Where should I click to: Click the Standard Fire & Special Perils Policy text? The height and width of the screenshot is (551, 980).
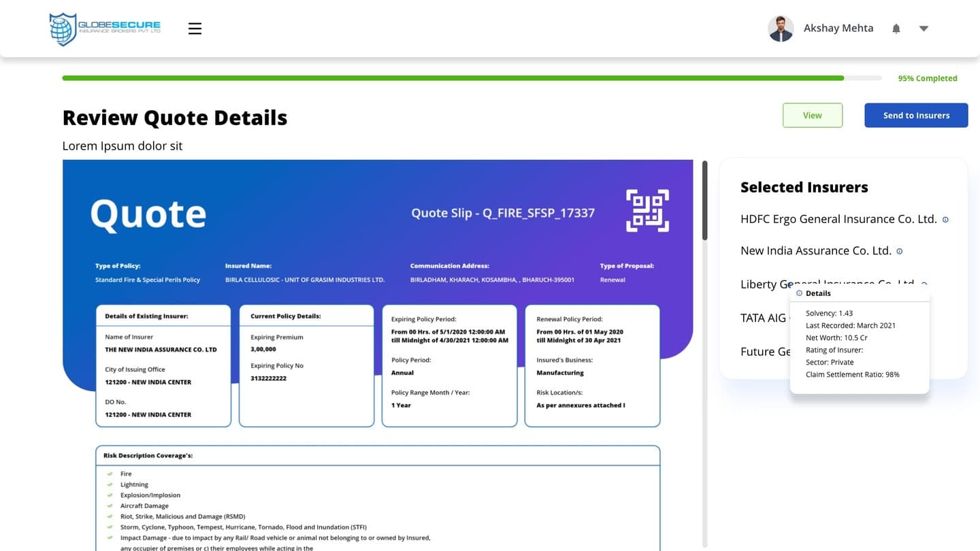(x=148, y=280)
